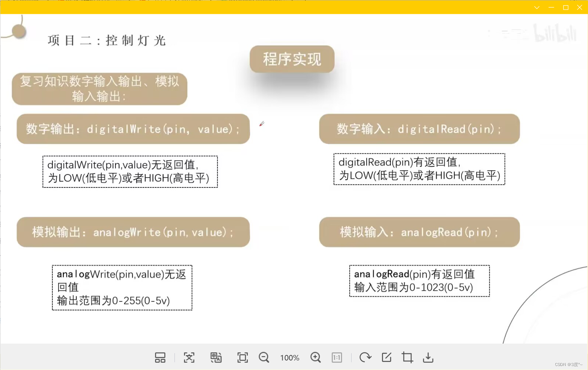Click the 'digitalWrite(pin,value)无返回值' note

[130, 172]
